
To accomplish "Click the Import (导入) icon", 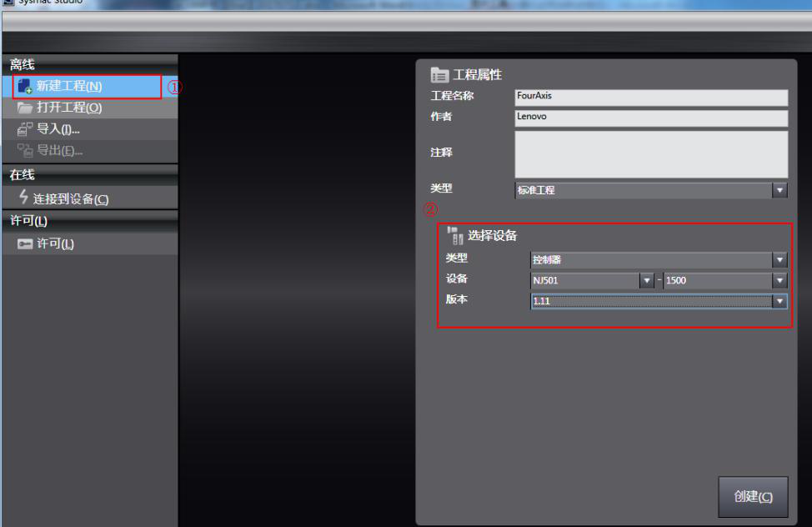I will click(25, 129).
